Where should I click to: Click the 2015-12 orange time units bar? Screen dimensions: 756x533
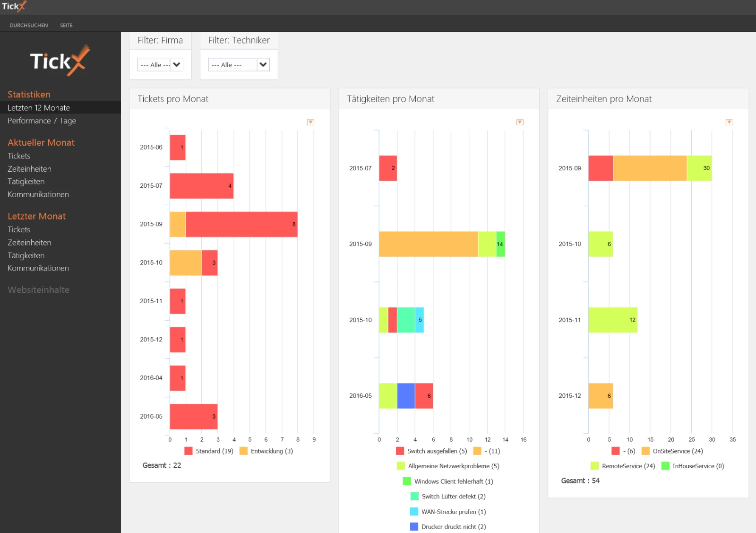[601, 396]
